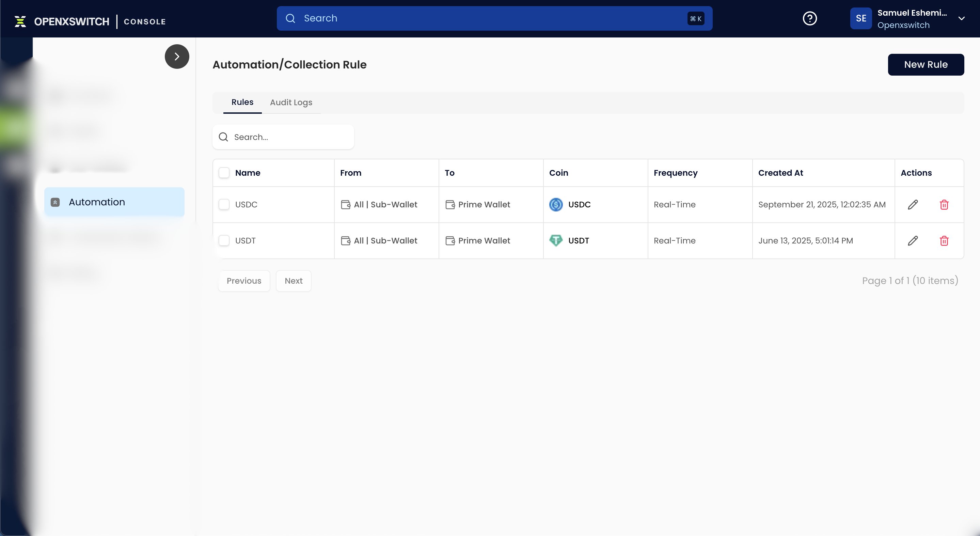Image resolution: width=980 pixels, height=536 pixels.
Task: Click the Automation sidebar icon
Action: coord(55,202)
